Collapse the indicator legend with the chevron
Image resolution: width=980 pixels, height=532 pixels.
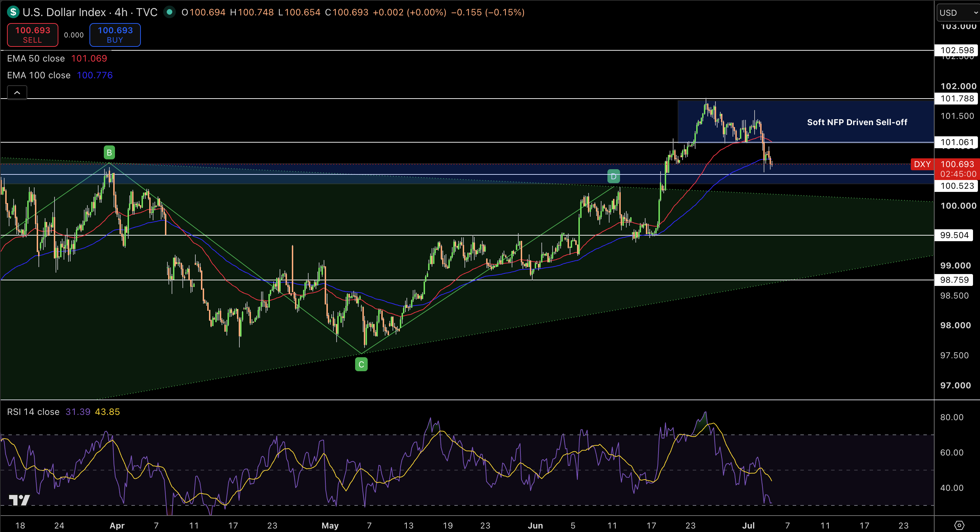(17, 93)
